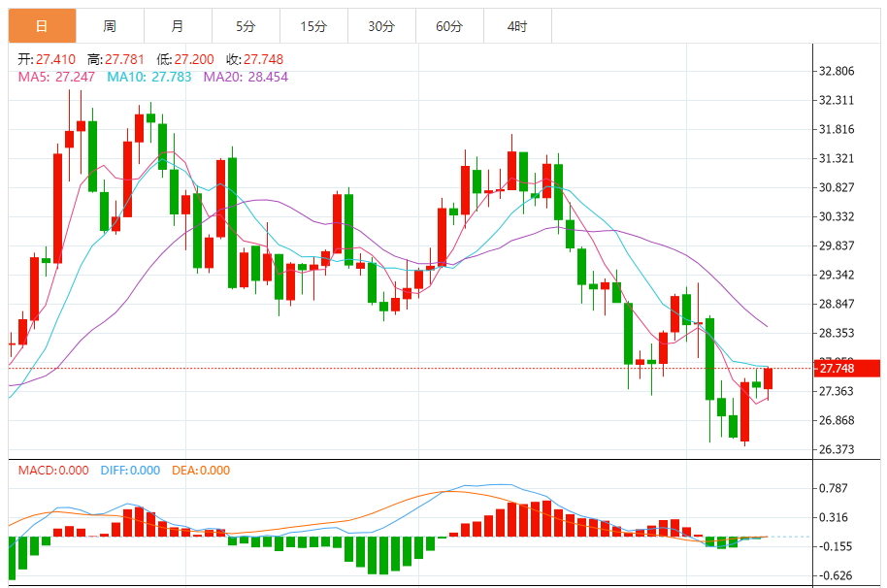
Task: Click the 26.868 price axis label
Action: (837, 421)
